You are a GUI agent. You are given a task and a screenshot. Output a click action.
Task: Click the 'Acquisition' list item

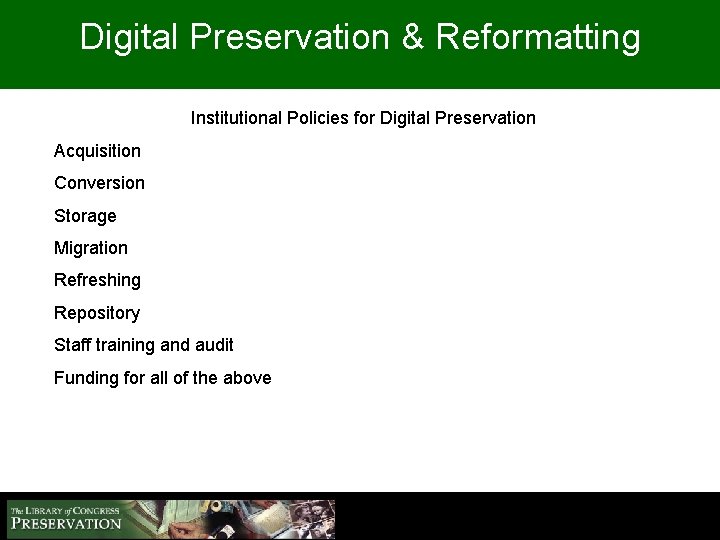[x=97, y=152]
